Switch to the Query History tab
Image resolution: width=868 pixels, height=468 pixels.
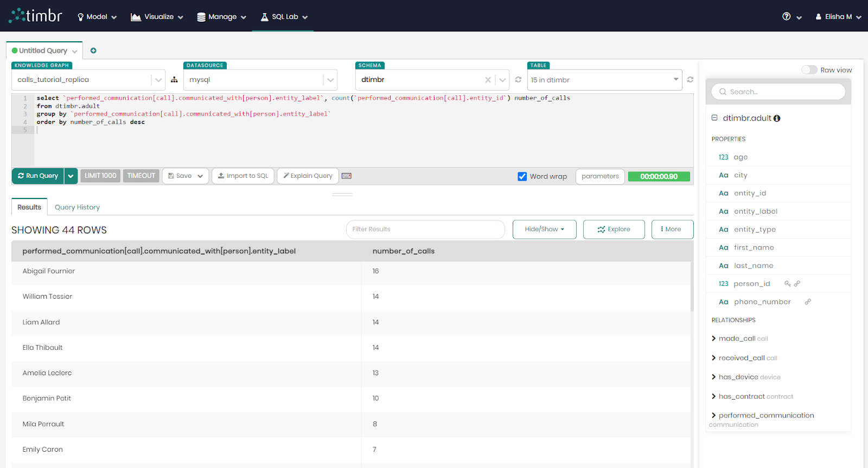[77, 207]
